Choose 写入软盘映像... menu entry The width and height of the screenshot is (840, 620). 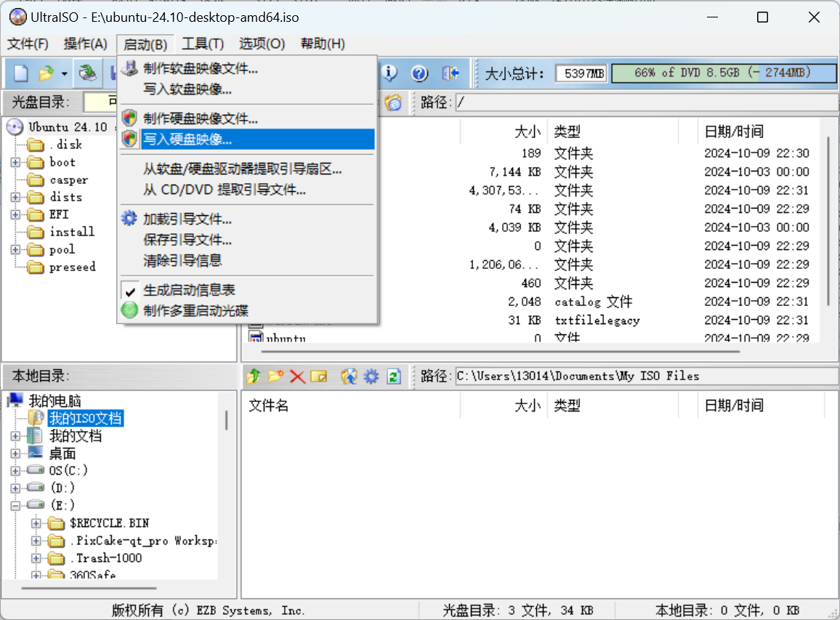[248, 89]
